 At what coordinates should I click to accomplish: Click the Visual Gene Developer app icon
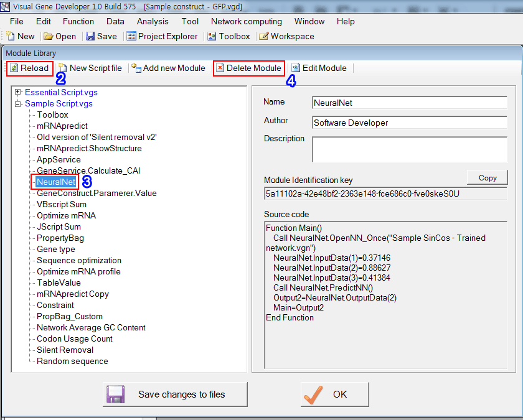[x=5, y=6]
